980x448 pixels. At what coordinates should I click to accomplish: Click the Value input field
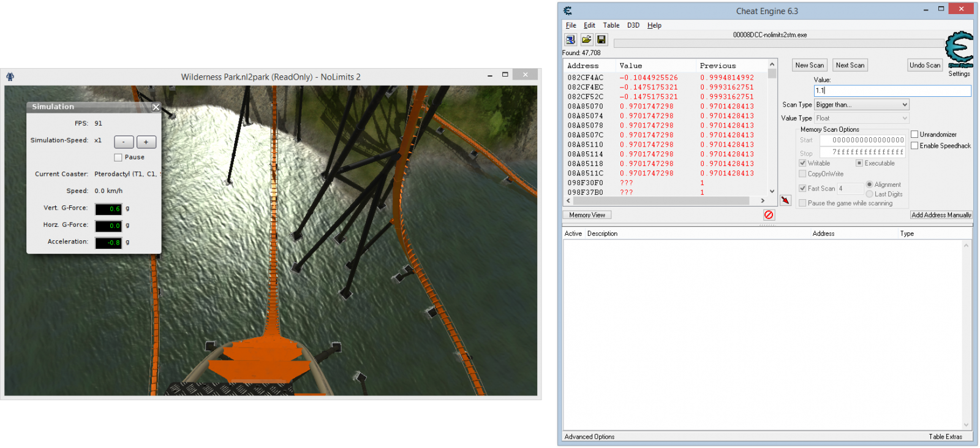[892, 91]
